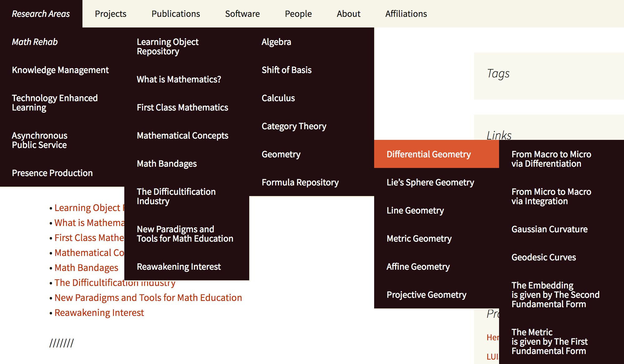624x364 pixels.
Task: Open Formula Repository menu entry
Action: click(x=300, y=182)
